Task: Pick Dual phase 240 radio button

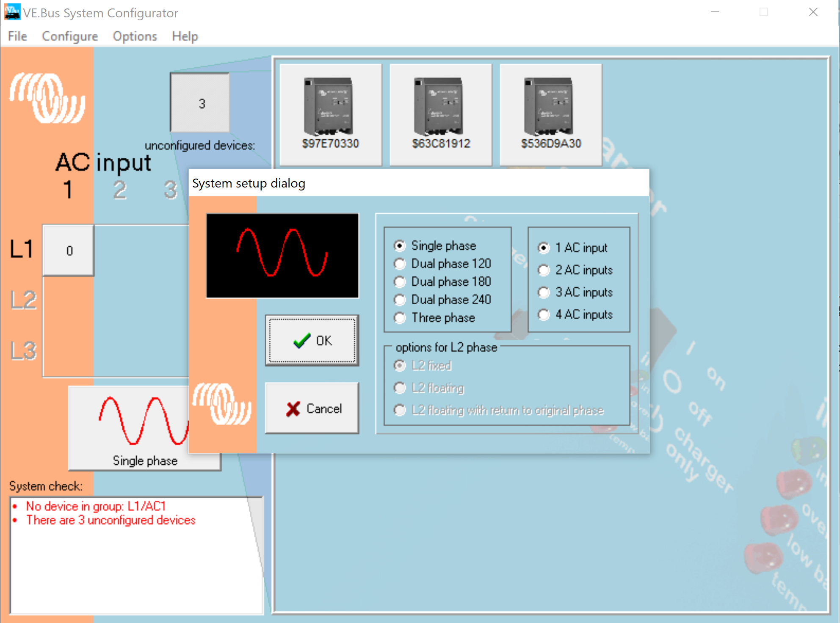Action: coord(400,300)
